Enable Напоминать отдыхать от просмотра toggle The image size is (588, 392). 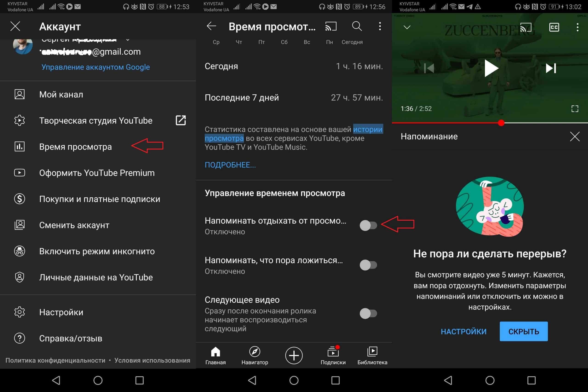tap(368, 225)
